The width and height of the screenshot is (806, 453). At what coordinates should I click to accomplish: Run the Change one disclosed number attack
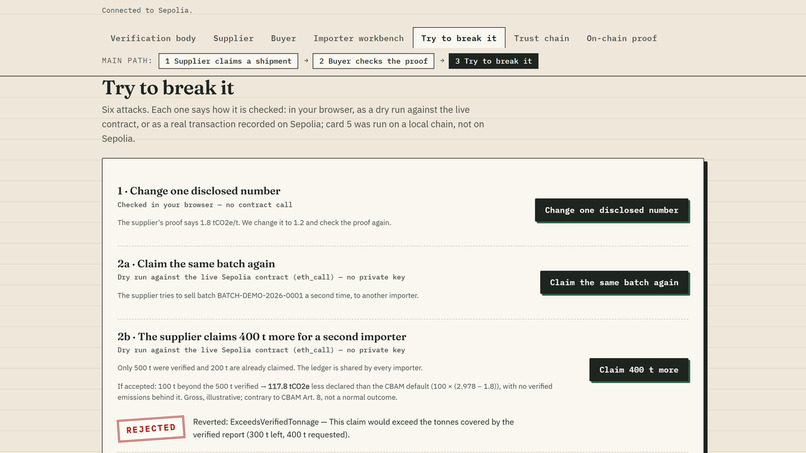(x=612, y=210)
